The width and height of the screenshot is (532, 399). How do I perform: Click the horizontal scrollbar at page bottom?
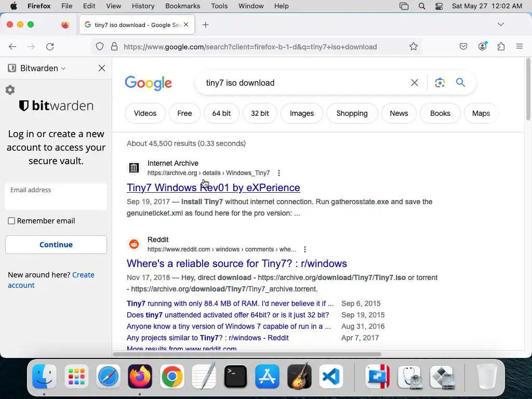pos(247,354)
